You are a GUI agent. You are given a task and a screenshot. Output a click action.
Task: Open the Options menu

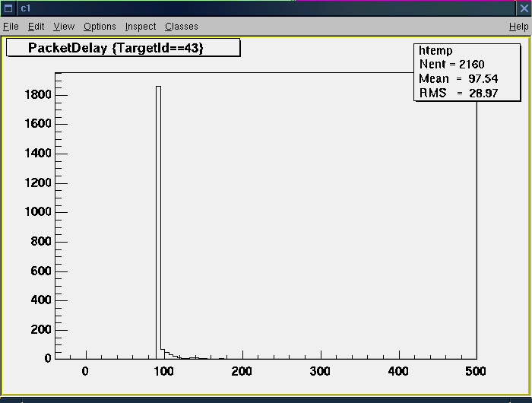tap(100, 27)
